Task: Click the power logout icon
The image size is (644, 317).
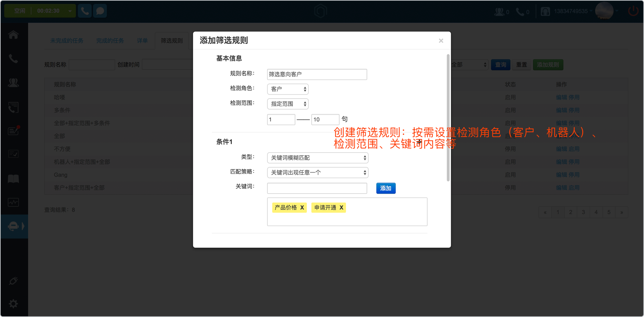Action: point(633,11)
